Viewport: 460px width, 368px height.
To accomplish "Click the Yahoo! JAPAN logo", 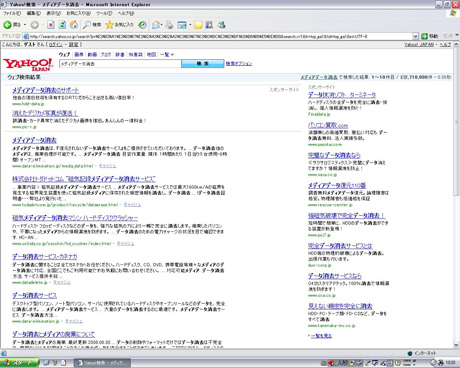I will 28,64.
